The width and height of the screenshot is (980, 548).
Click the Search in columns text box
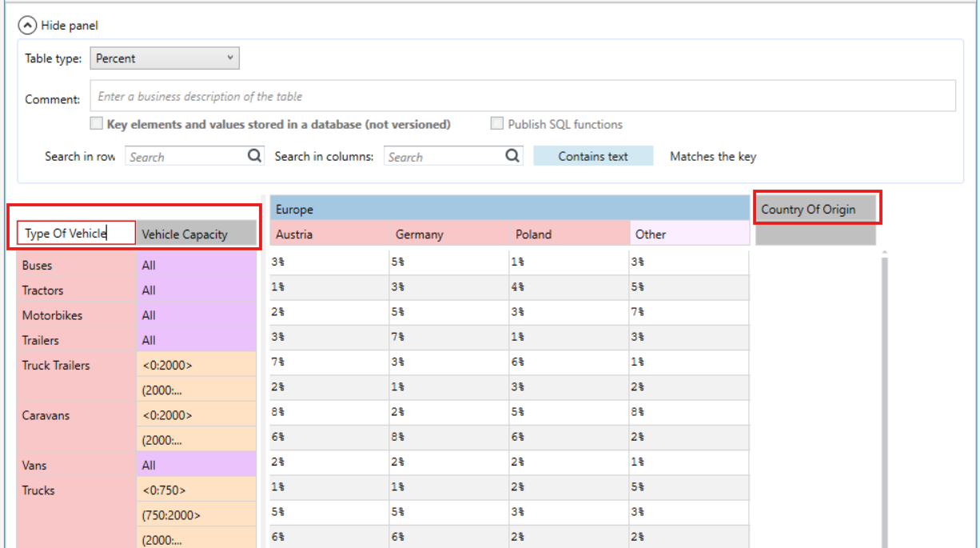[x=444, y=157]
